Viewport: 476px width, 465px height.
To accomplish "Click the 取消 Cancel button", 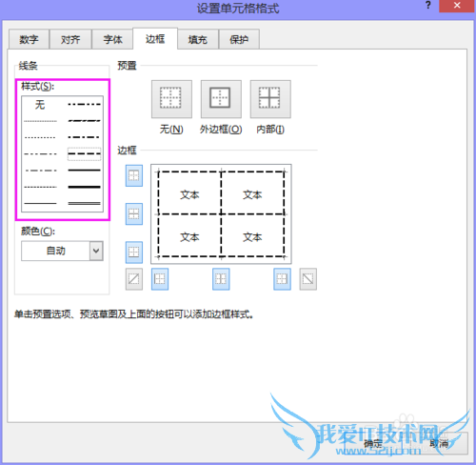I will (439, 443).
